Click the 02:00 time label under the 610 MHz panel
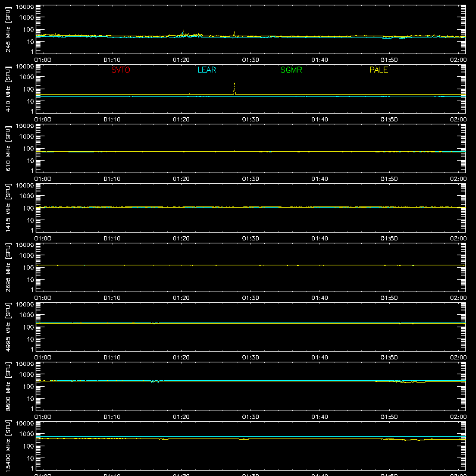The image size is (476, 476). click(458, 179)
